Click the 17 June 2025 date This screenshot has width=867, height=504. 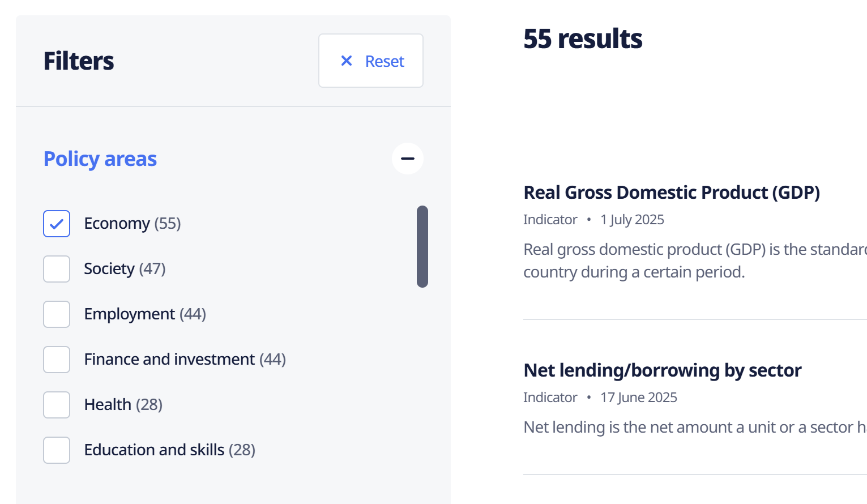coord(639,398)
